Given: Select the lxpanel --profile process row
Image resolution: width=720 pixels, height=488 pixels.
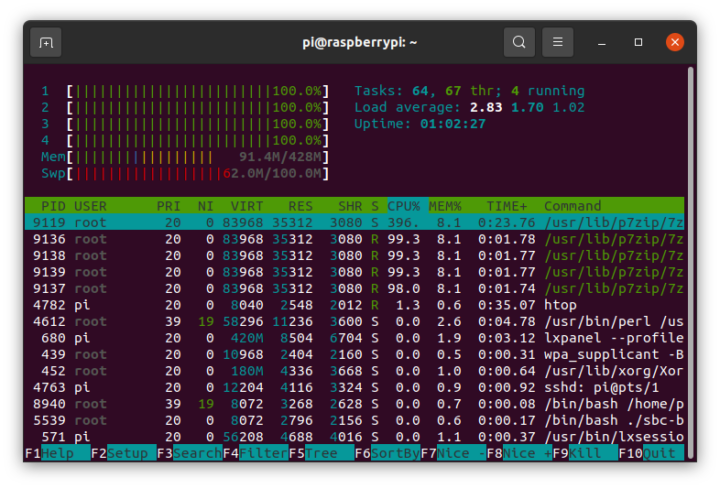Looking at the screenshot, I should pyautogui.click(x=354, y=338).
